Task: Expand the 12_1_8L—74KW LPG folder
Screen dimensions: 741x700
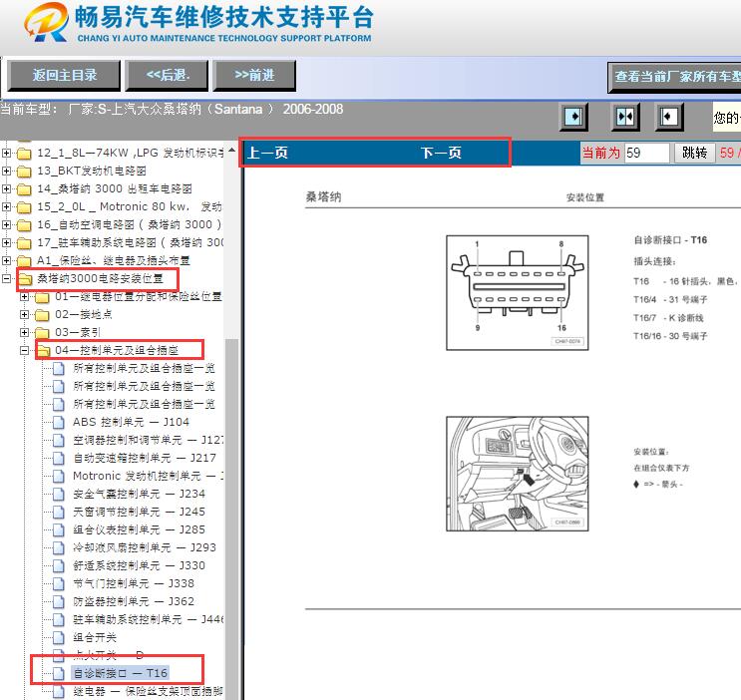Action: [6, 153]
